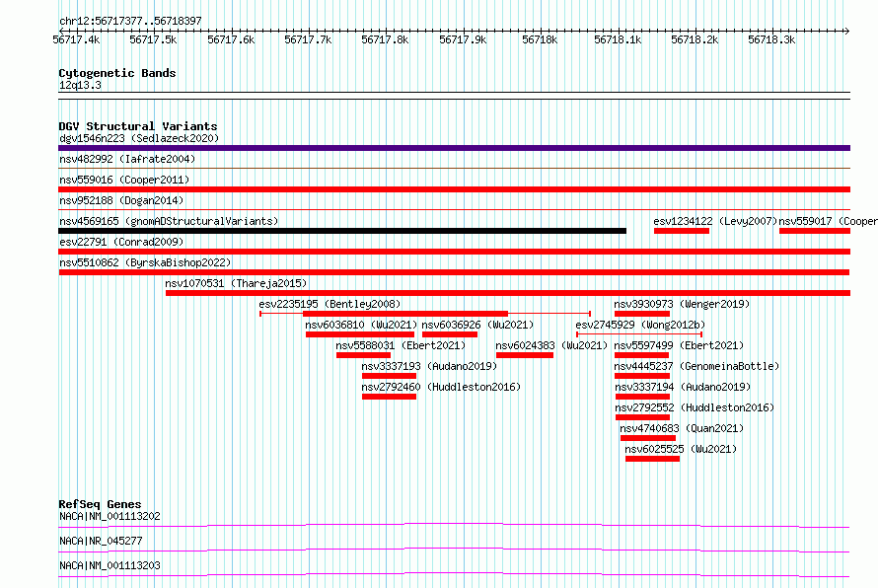
Task: Click the chr12:56717377..56718397 coordinates text
Action: 130,21
